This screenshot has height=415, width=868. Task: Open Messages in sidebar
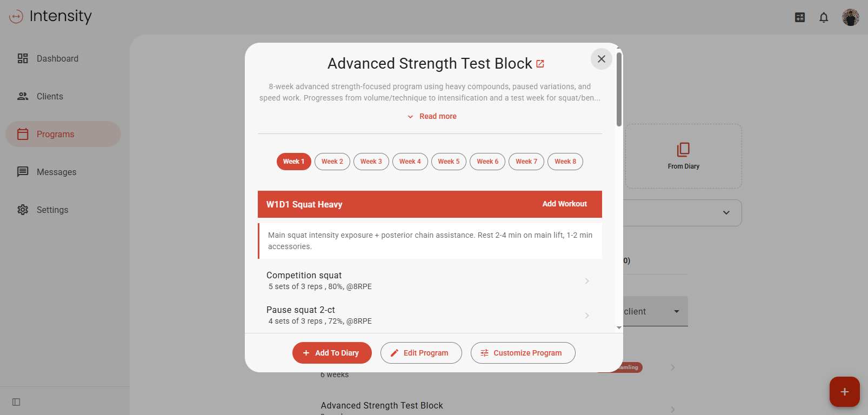click(56, 172)
